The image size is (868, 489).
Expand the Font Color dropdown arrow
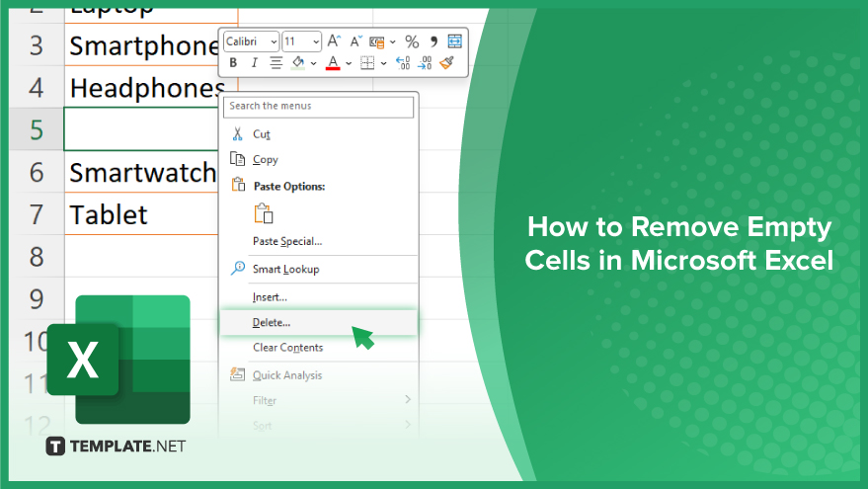pos(349,63)
